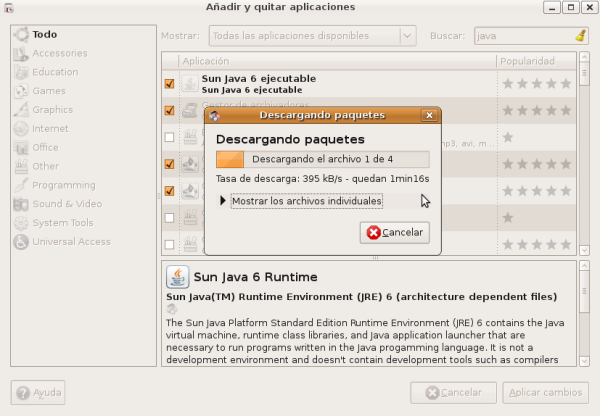Click the clear search broom icon
Screen dimensions: 600x416
pos(581,35)
